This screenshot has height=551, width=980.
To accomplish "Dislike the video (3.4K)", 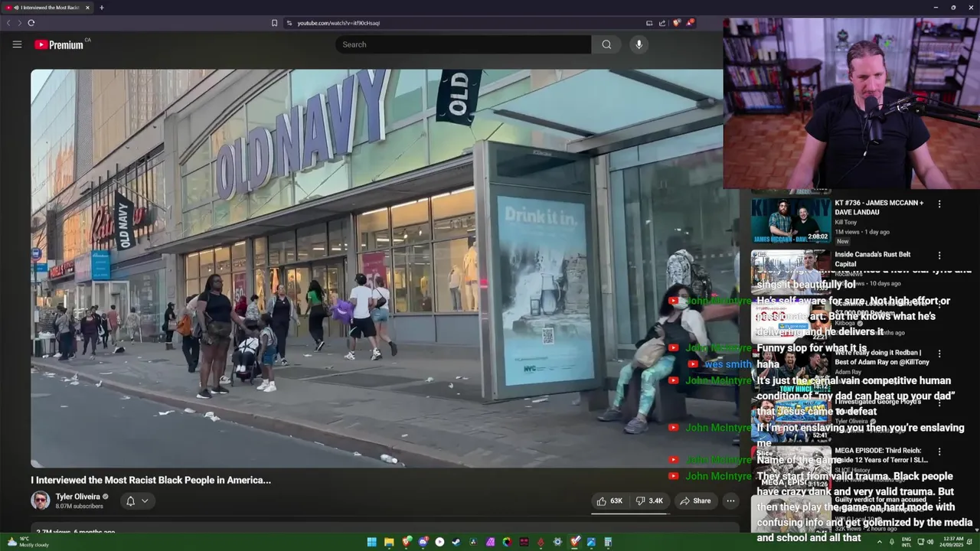I will point(649,501).
